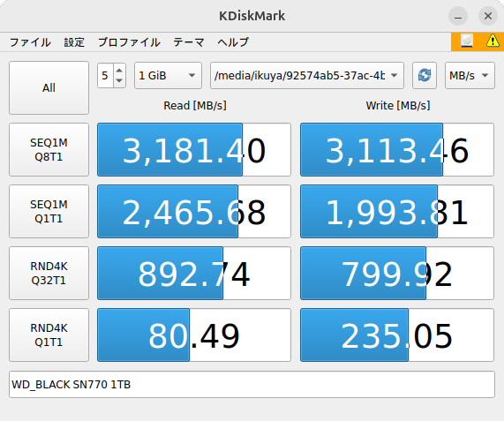Run all benchmarks with All button

pos(49,87)
